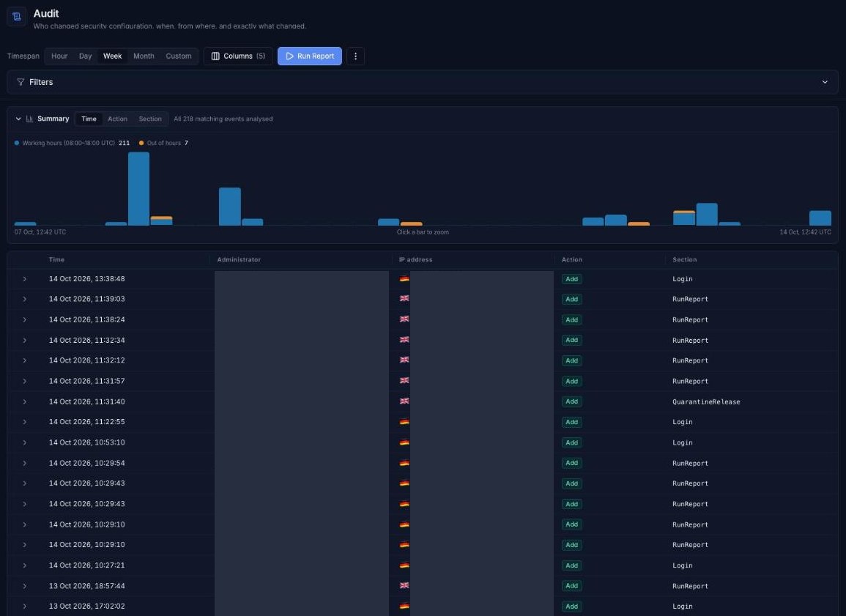Click the German flag in the 17:02:02 row
This screenshot has height=616, width=846.
tap(404, 606)
